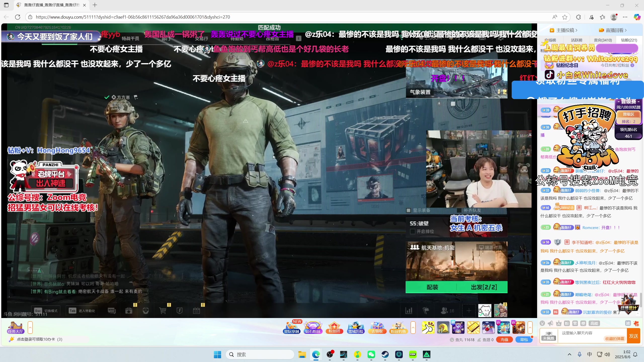Image resolution: width=644 pixels, height=362 pixels.
Task: Open the 雪域历险 penguin activity icon
Action: [356, 327]
